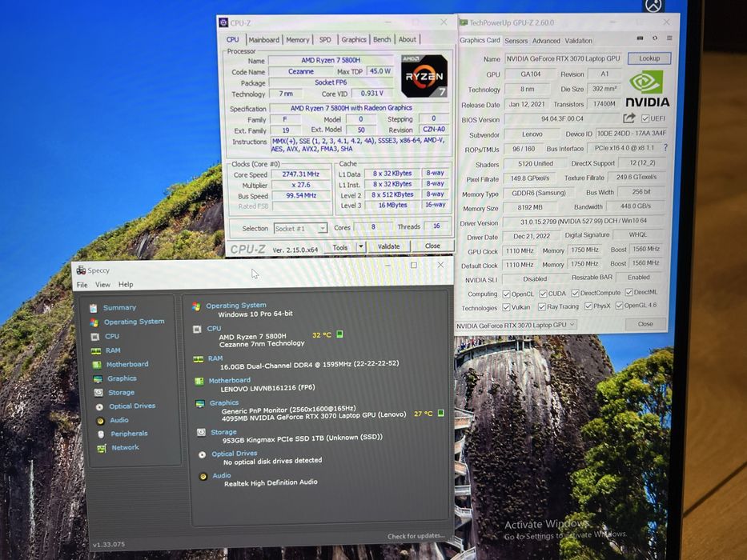The height and width of the screenshot is (560, 747).
Task: Click the Driver Version field in GPU-Z
Action: (x=584, y=221)
